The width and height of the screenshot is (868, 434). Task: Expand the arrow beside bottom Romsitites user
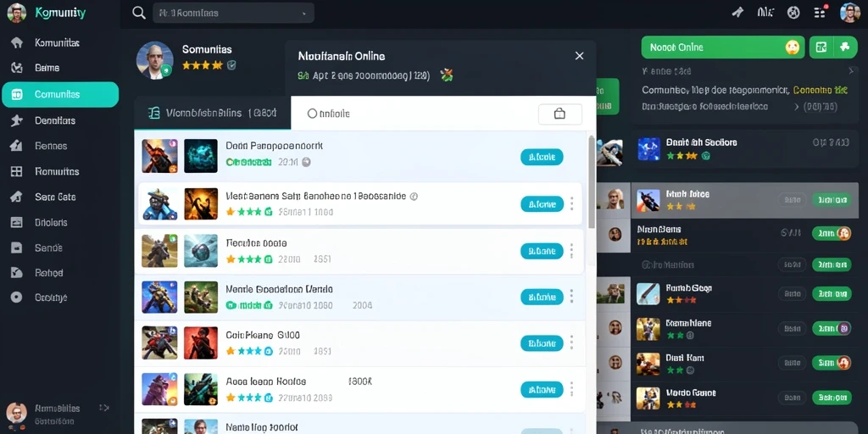(x=104, y=408)
